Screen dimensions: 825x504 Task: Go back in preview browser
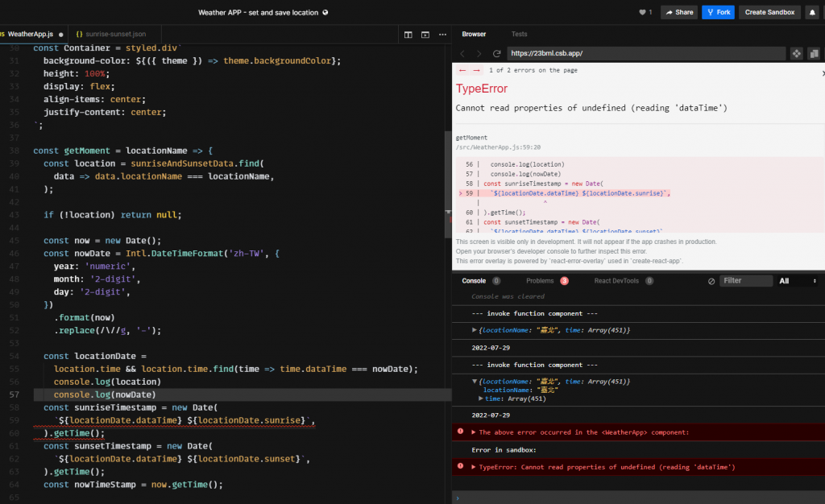(462, 54)
